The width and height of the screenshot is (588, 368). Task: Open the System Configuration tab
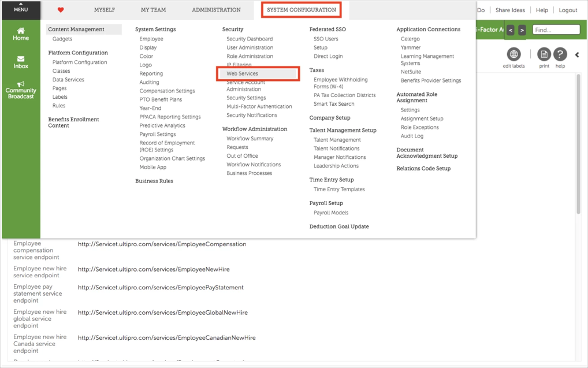301,10
